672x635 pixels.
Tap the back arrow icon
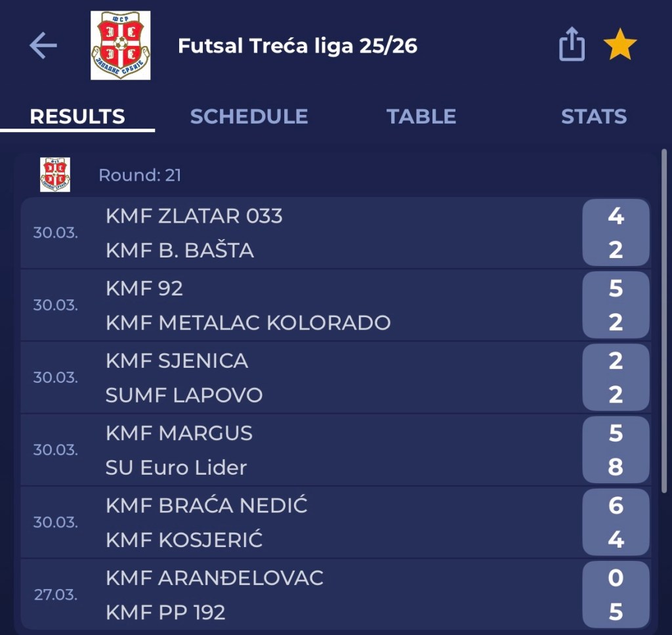pyautogui.click(x=43, y=46)
